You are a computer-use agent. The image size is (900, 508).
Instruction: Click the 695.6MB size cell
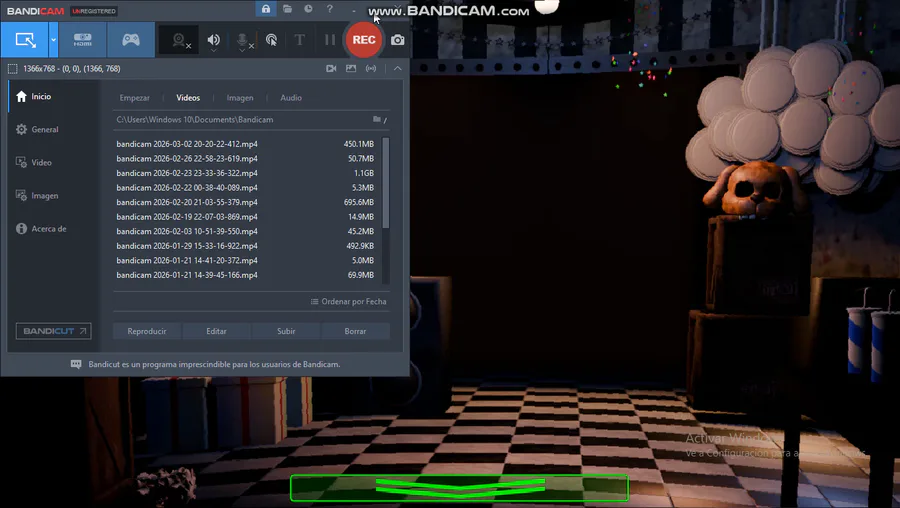tap(359, 202)
